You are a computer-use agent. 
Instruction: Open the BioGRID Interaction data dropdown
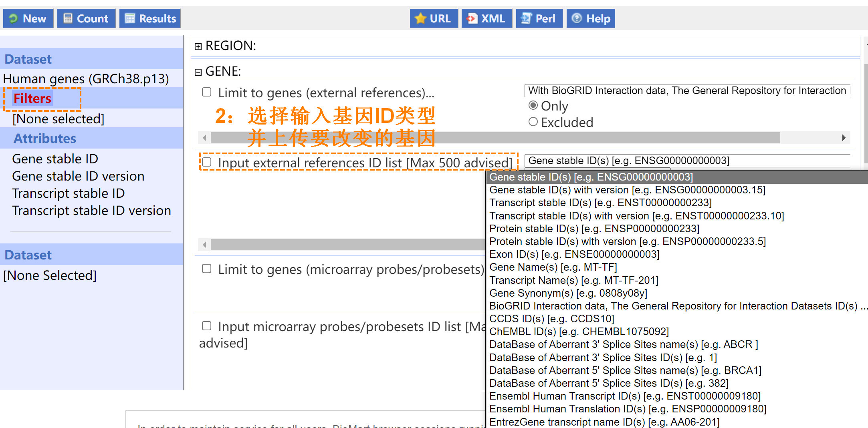click(x=687, y=91)
